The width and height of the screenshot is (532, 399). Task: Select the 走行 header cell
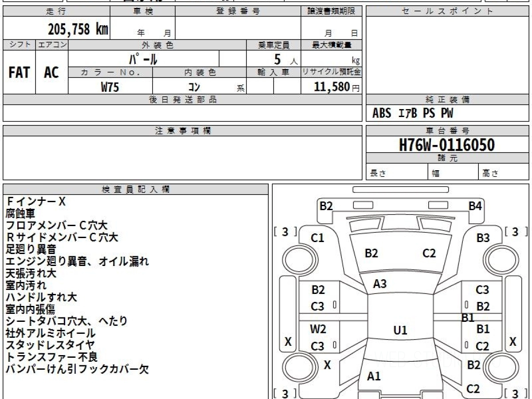[56, 12]
